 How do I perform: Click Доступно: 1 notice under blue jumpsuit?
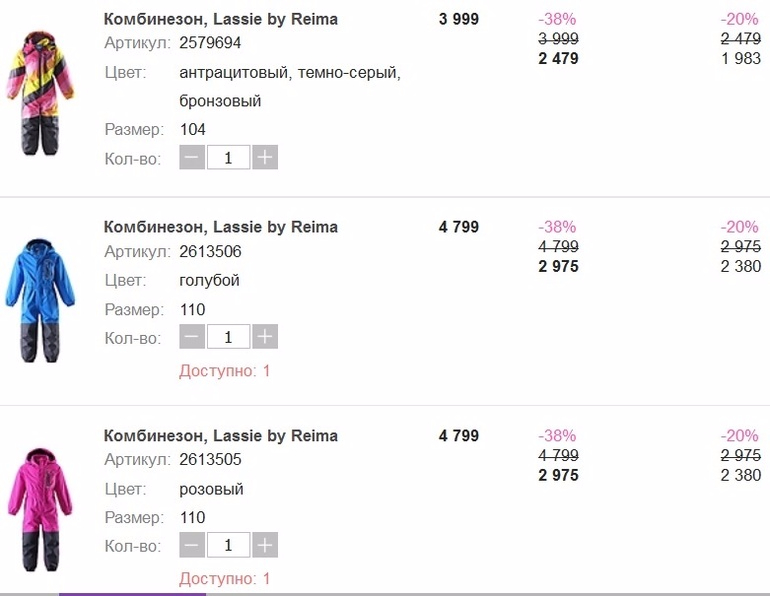coord(225,371)
